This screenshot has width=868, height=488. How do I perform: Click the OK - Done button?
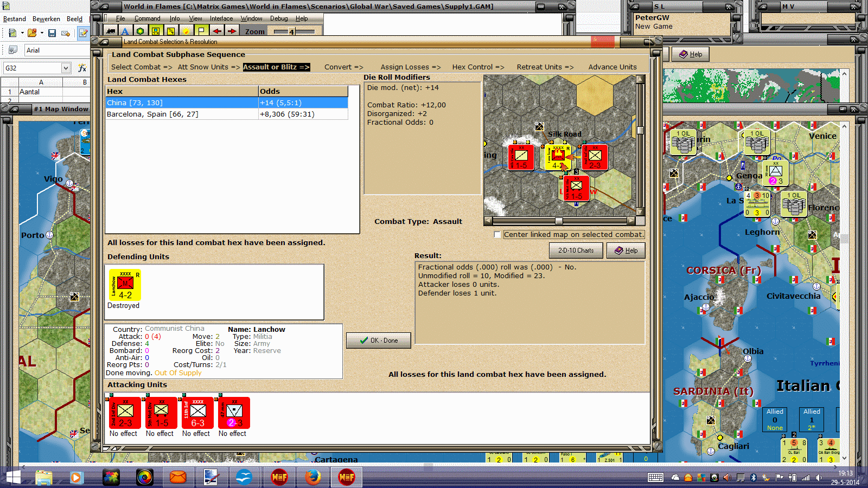coord(379,341)
